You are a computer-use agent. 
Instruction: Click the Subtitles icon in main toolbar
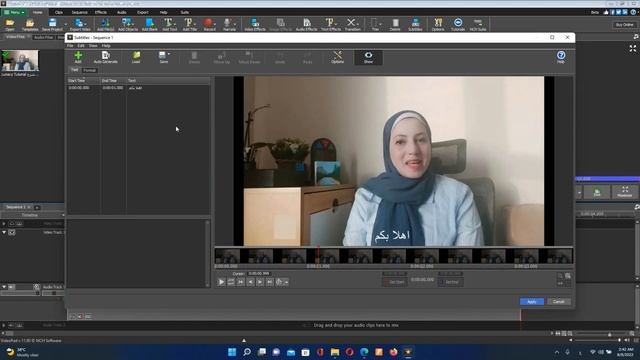click(x=415, y=24)
